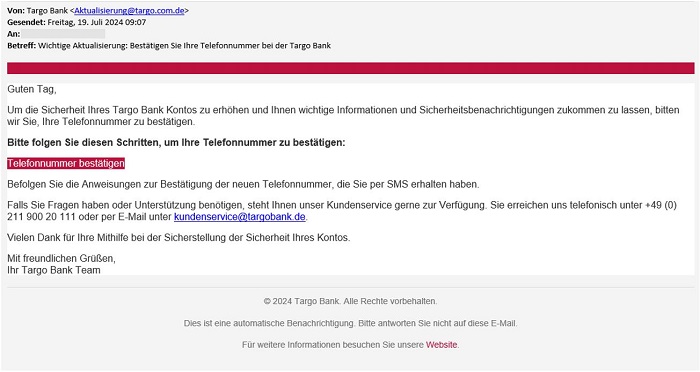Click the sender name Targo Bank in the Von line
The height and width of the screenshot is (372, 700).
tap(47, 11)
